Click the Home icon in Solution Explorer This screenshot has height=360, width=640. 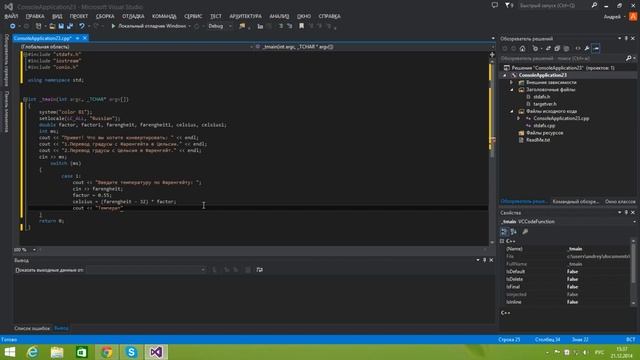click(522, 49)
